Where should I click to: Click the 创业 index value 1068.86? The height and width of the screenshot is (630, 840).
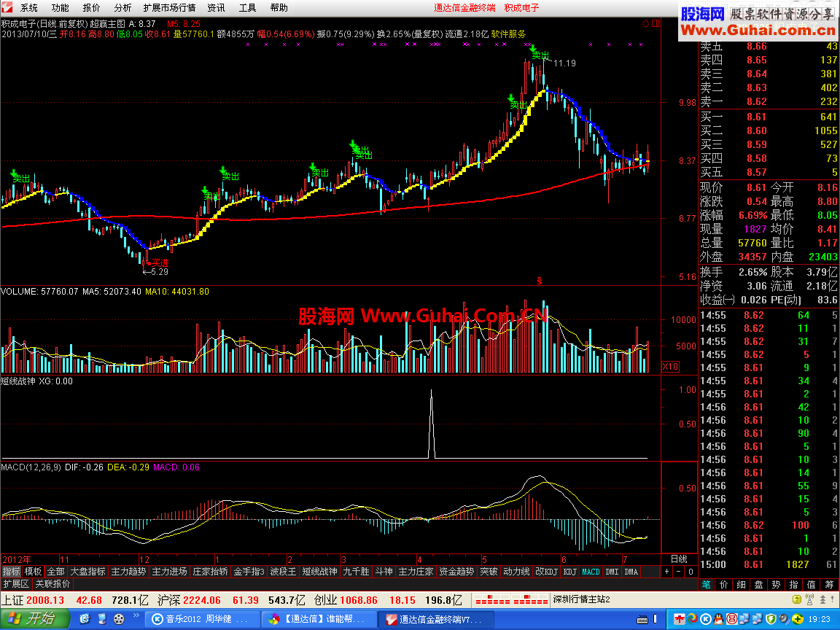coord(359,601)
